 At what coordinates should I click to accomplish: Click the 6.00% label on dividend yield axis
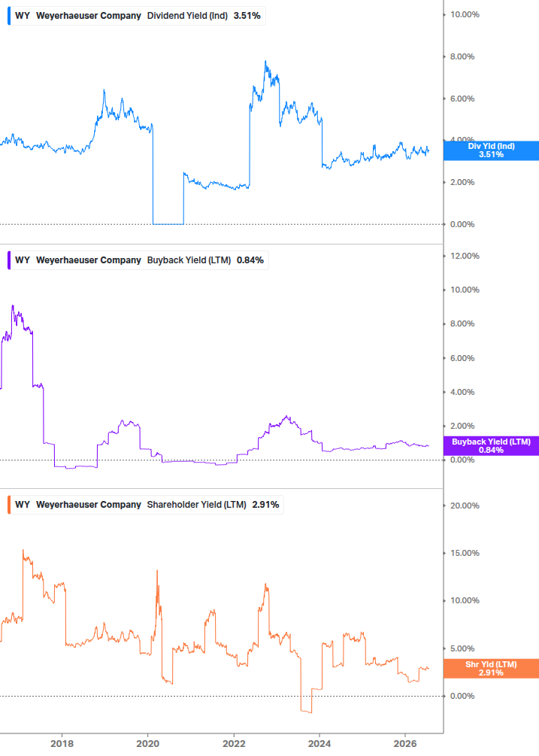462,99
